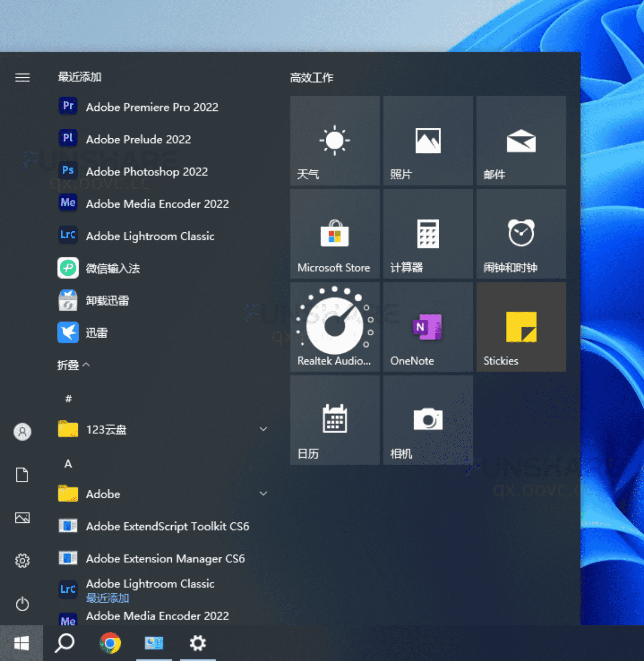The width and height of the screenshot is (644, 661).
Task: Launch Adobe Photoshop 2022
Action: 146,171
